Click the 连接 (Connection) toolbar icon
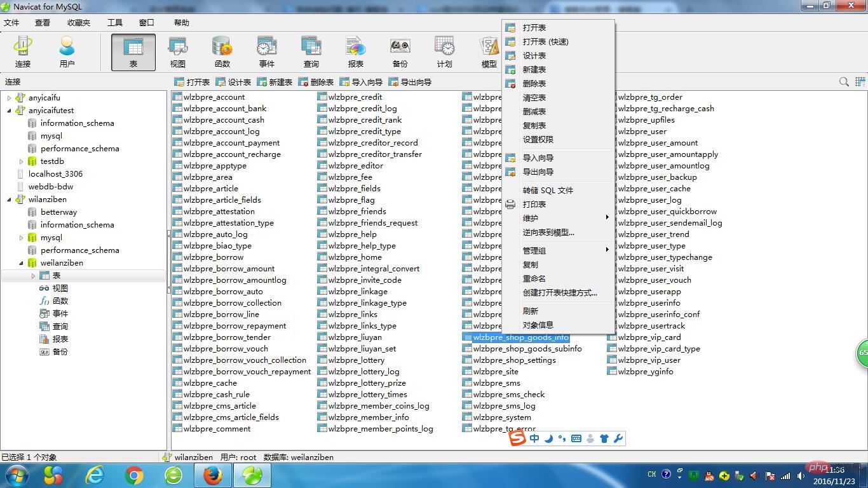 23,52
